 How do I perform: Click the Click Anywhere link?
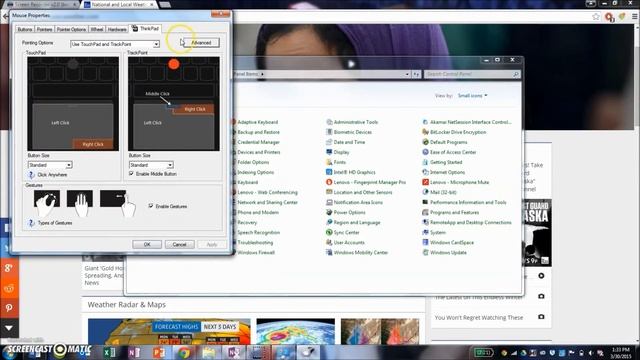tap(52, 175)
